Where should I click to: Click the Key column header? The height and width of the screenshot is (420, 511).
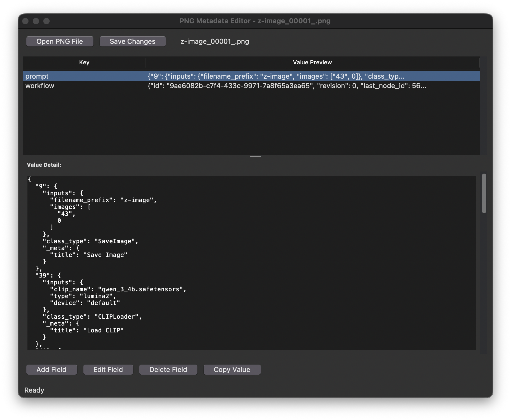coord(84,63)
